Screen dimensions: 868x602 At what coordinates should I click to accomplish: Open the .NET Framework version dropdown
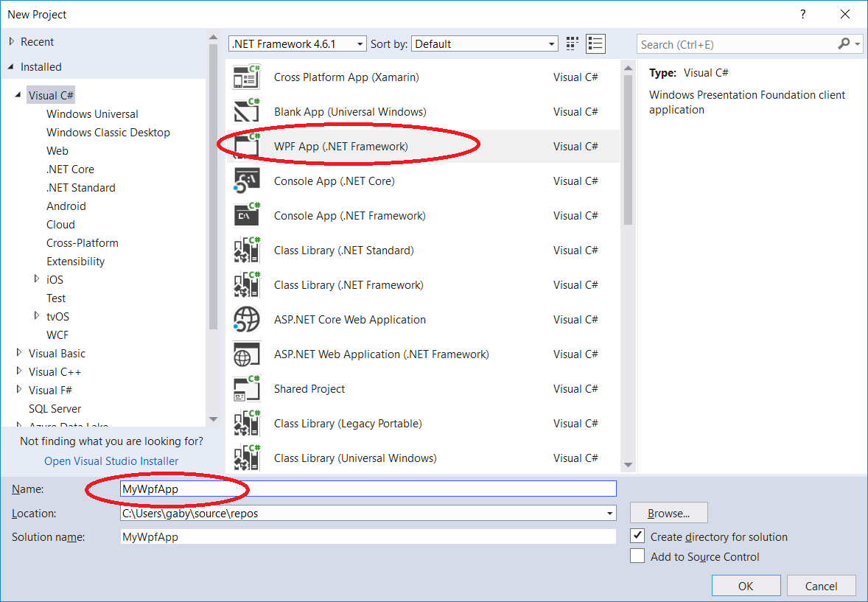297,43
